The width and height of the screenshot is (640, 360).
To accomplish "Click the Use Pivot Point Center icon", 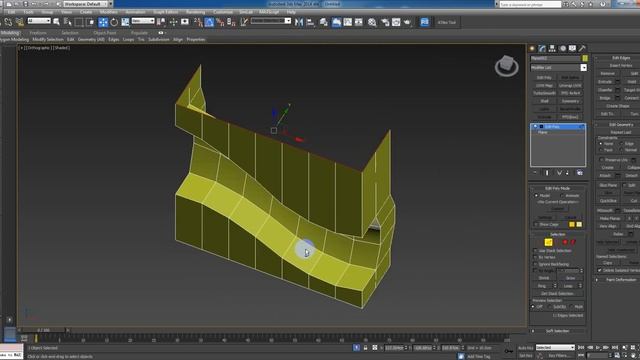I will (162, 22).
